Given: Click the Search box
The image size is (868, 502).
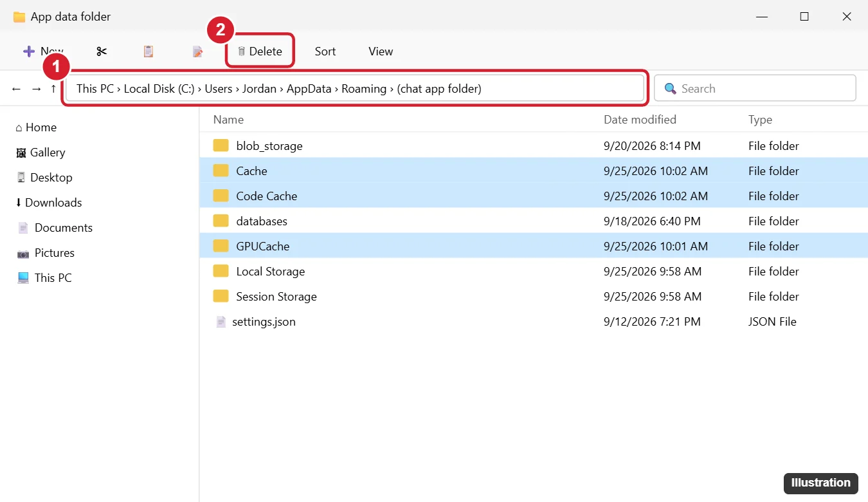Looking at the screenshot, I should 755,89.
